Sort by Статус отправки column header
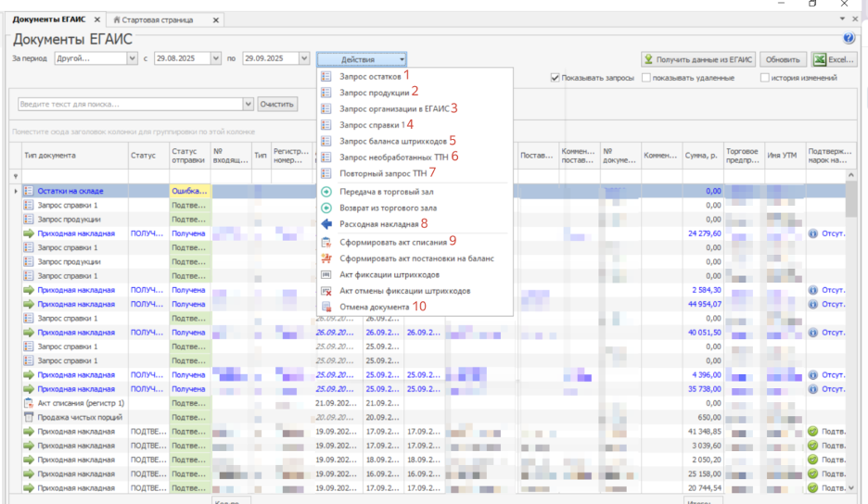 coord(190,156)
